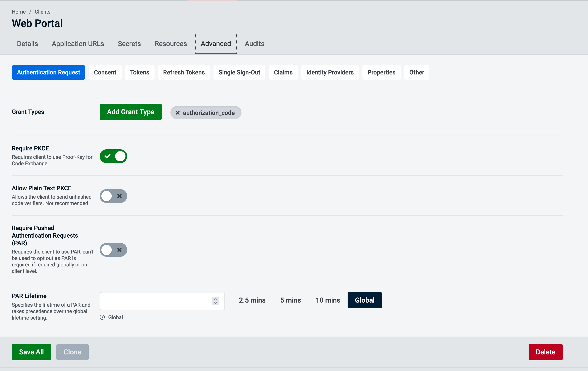Open the Application URLs tab

(x=78, y=43)
